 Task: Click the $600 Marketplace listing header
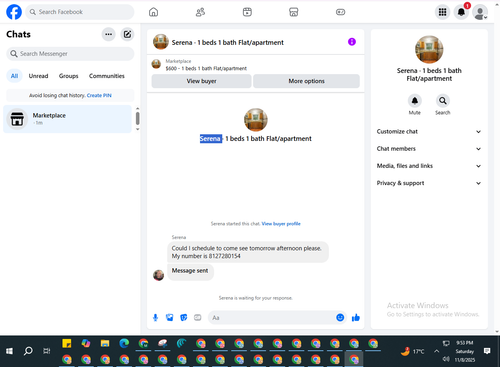(206, 68)
